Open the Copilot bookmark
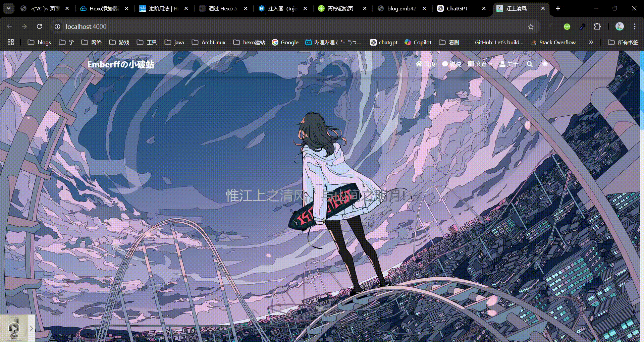 (x=418, y=42)
